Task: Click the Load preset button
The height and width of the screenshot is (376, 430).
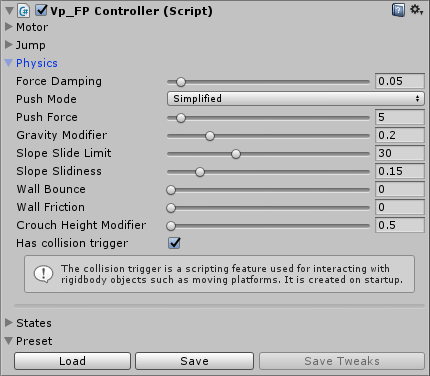Action: tap(72, 361)
